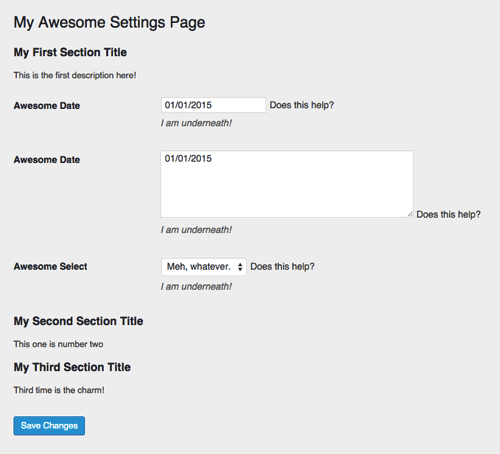
Task: Click the My First Section Title heading
Action: click(x=70, y=52)
